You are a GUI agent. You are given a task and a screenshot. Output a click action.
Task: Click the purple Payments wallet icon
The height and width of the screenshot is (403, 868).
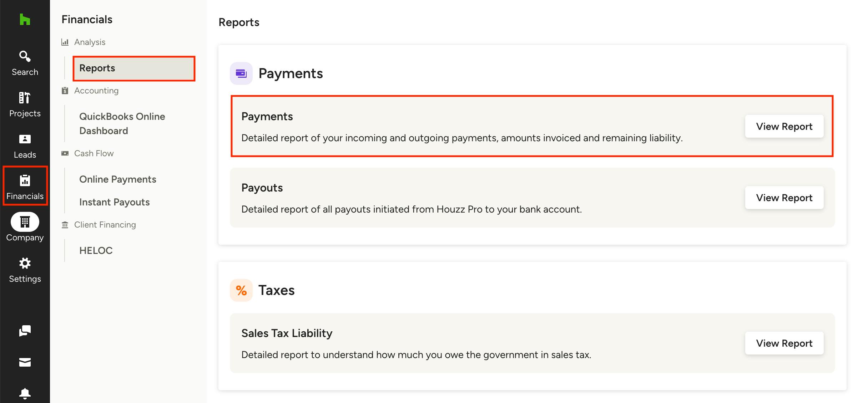pos(241,73)
